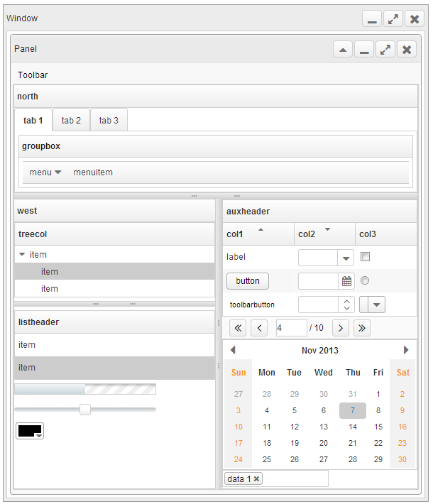Go to previous page in paging bar
The width and height of the screenshot is (433, 504).
tap(259, 328)
